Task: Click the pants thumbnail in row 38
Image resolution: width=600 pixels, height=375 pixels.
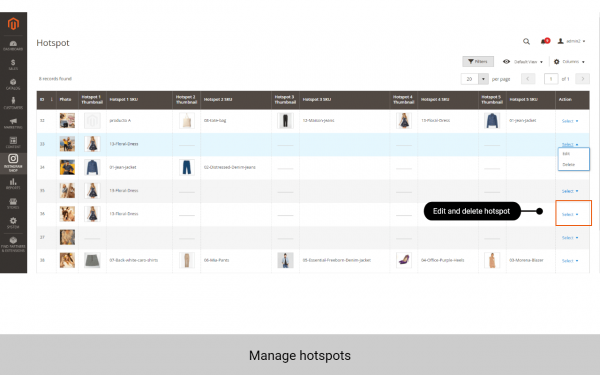Action: (x=187, y=260)
